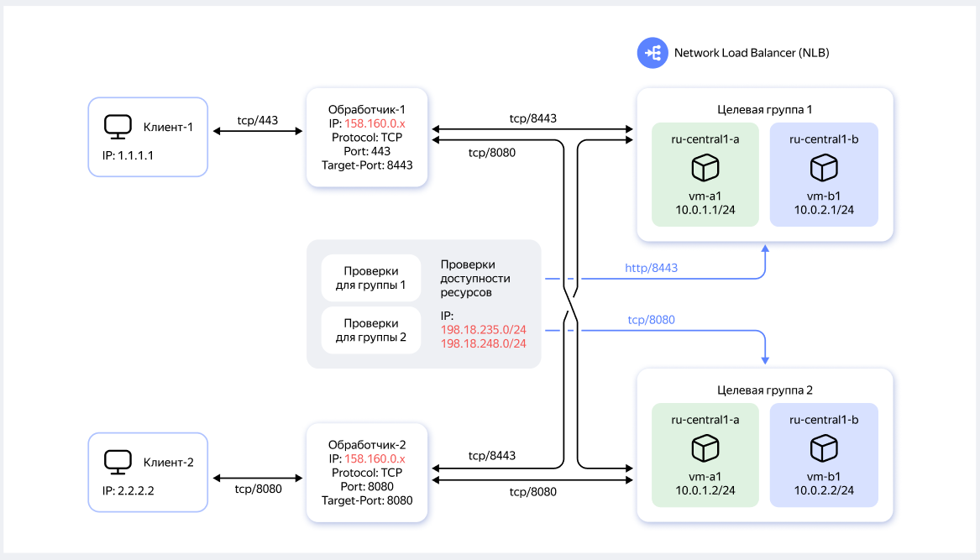Select the Проверки для группы 2 box
980x560 pixels.
pos(370,330)
